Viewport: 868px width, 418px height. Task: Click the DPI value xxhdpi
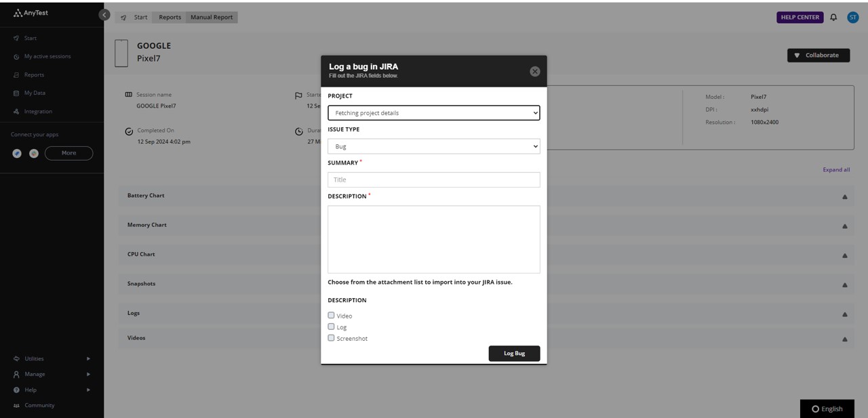(759, 109)
